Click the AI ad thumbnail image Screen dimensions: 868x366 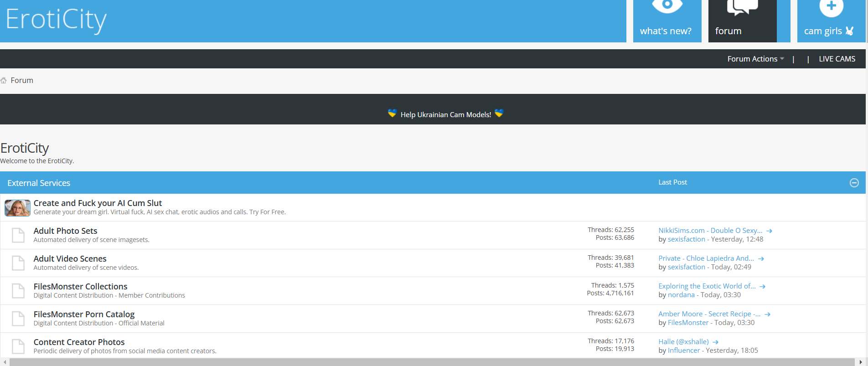pyautogui.click(x=17, y=208)
